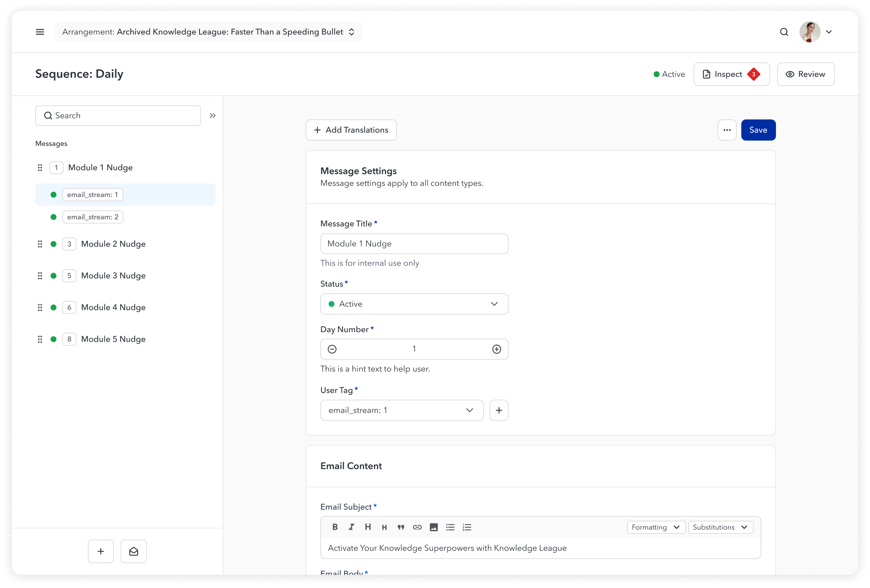The height and width of the screenshot is (588, 870).
Task: Open the Status dropdown showing Active
Action: point(414,304)
